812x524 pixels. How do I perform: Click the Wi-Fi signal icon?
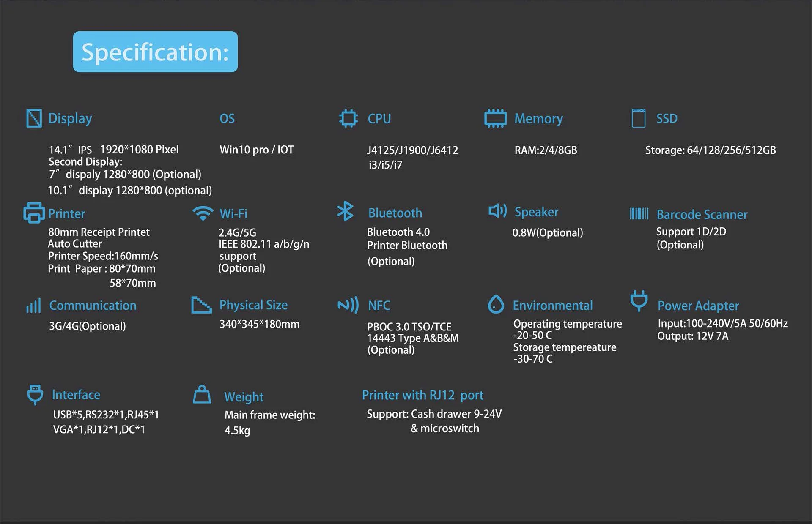(x=203, y=213)
